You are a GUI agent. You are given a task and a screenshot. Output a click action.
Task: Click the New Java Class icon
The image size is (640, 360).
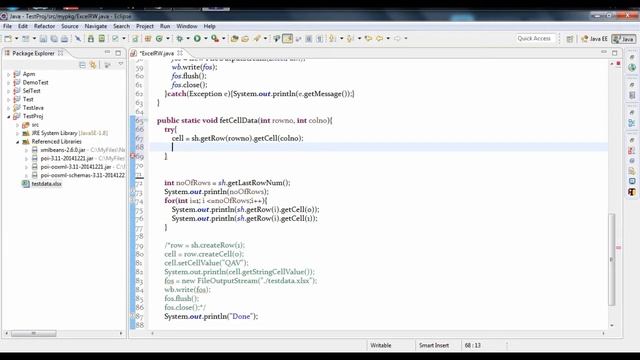(159, 38)
